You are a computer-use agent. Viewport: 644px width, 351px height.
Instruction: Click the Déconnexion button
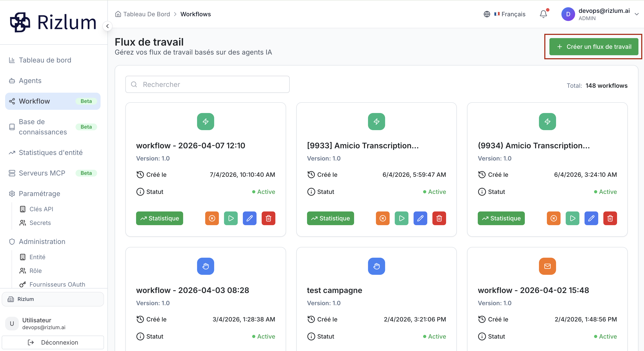53,342
